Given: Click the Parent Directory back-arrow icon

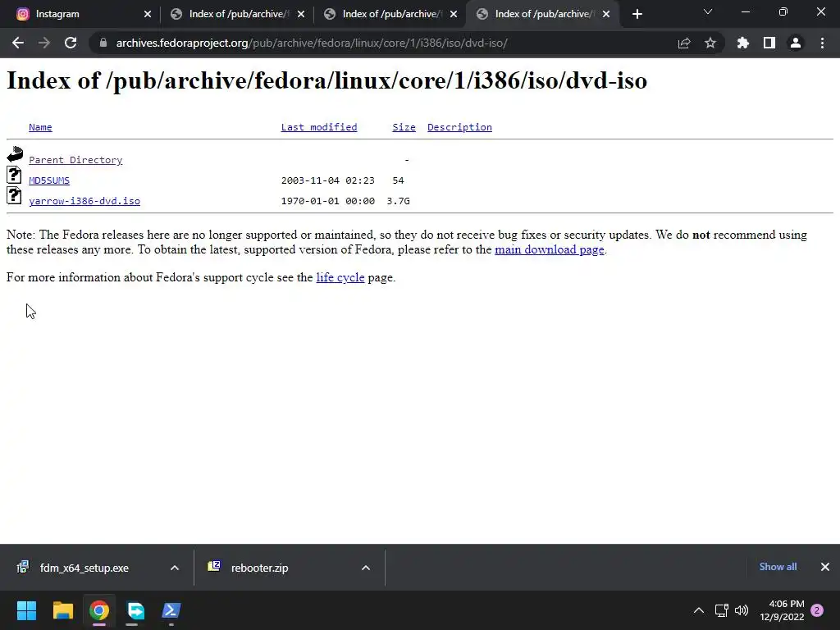Looking at the screenshot, I should click(15, 154).
